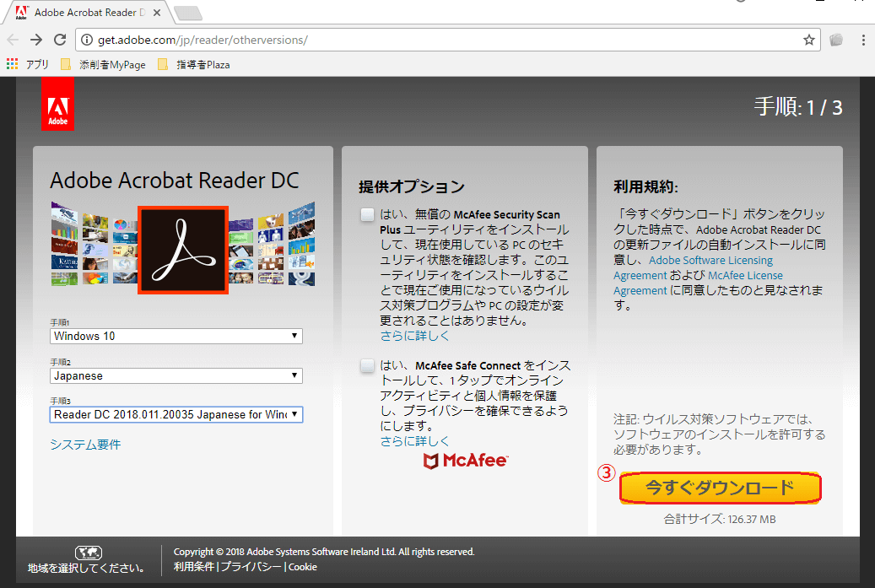This screenshot has height=588, width=875.
Task: Click the site info icon in the address bar
Action: pyautogui.click(x=87, y=40)
